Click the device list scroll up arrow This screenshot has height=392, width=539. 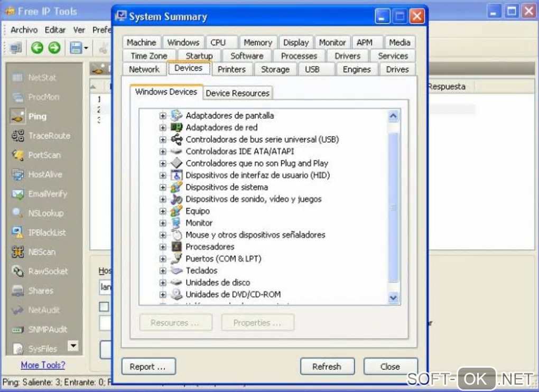click(x=393, y=116)
